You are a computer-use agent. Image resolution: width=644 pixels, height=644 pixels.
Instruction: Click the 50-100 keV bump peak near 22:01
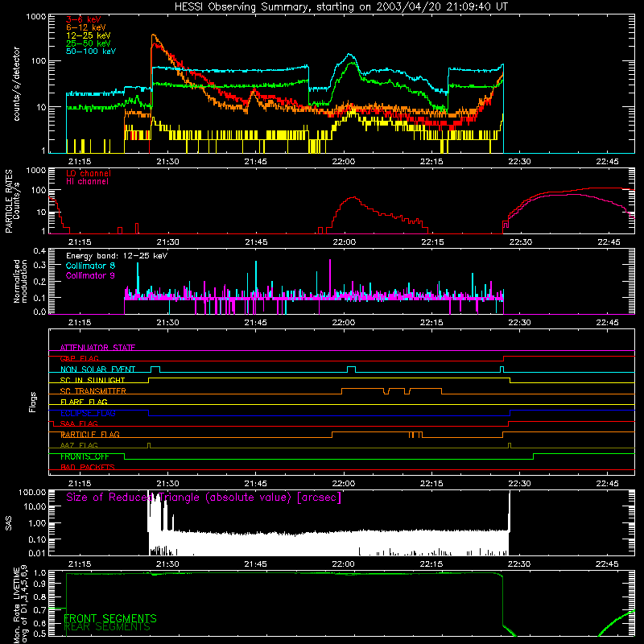[x=349, y=54]
